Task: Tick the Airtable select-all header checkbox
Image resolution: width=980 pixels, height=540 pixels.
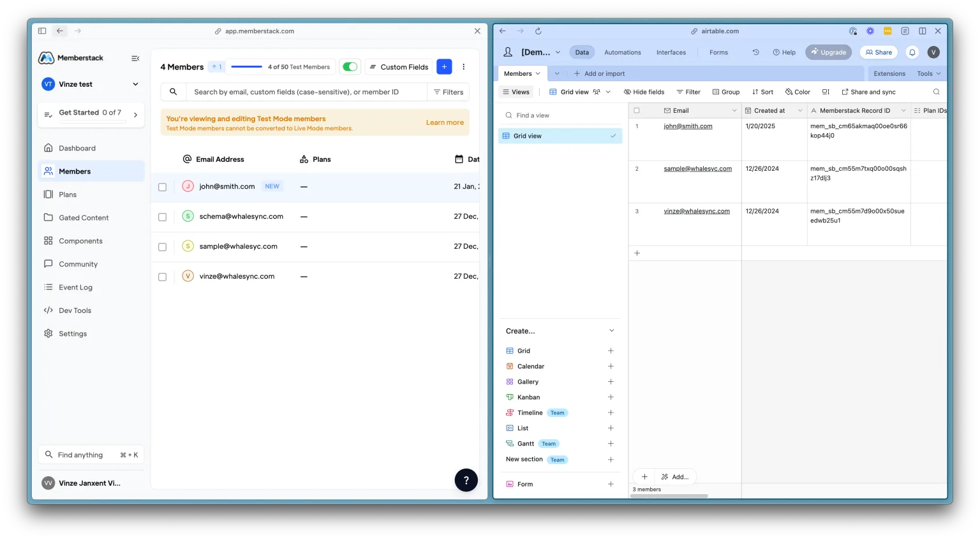Action: pos(637,110)
